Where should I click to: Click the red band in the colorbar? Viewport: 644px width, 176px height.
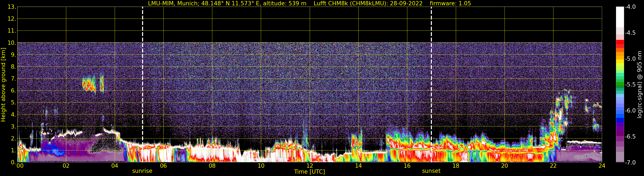pos(620,44)
